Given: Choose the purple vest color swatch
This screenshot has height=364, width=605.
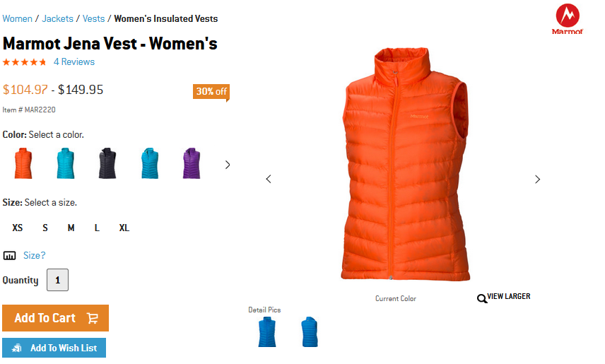Looking at the screenshot, I should (192, 163).
